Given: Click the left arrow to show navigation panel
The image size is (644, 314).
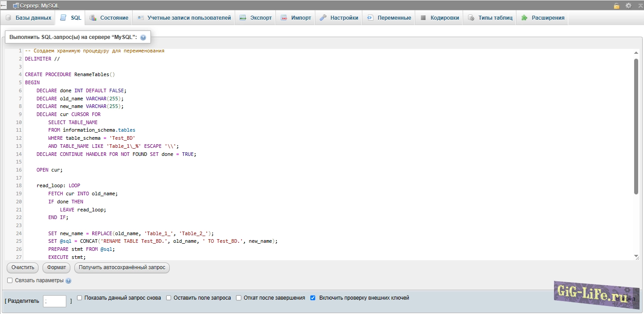Looking at the screenshot, I should point(3,6).
